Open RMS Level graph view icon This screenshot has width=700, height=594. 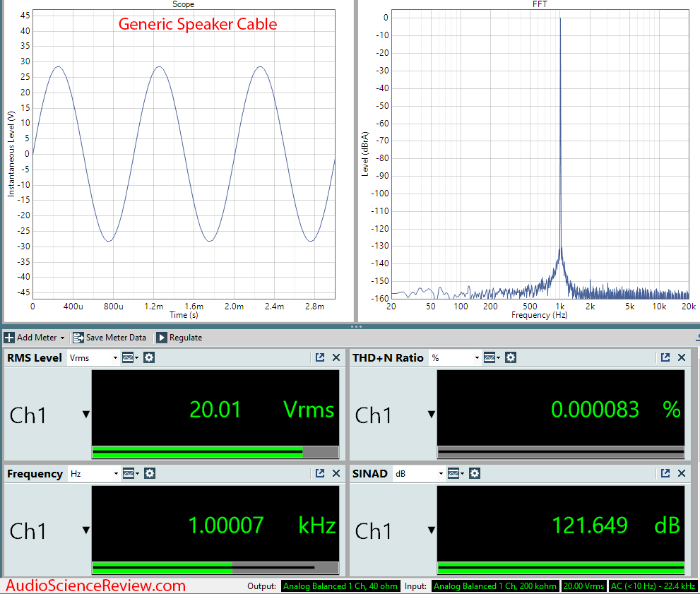pyautogui.click(x=130, y=357)
